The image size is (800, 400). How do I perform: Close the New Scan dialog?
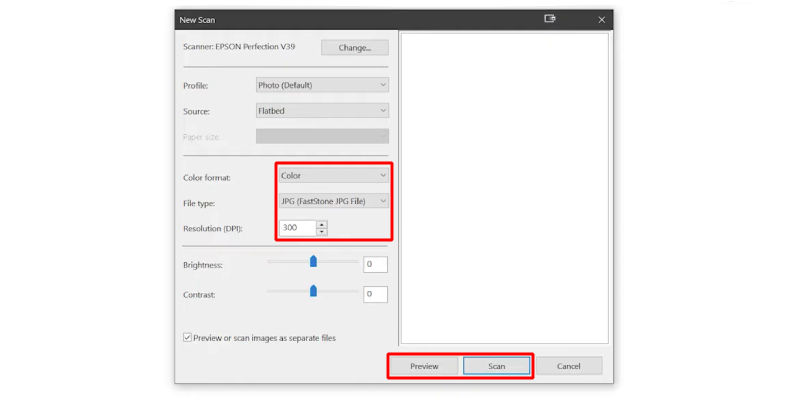tap(602, 20)
